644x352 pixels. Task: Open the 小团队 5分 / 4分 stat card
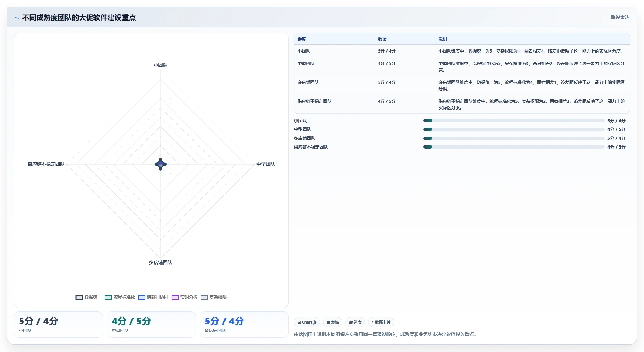(x=58, y=325)
